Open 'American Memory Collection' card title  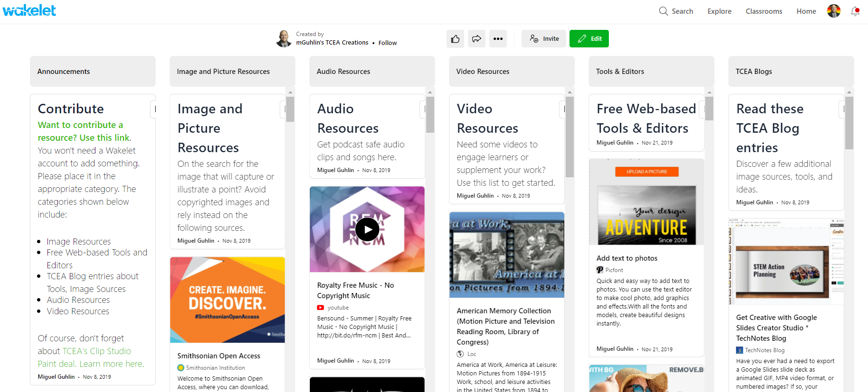[x=505, y=326]
